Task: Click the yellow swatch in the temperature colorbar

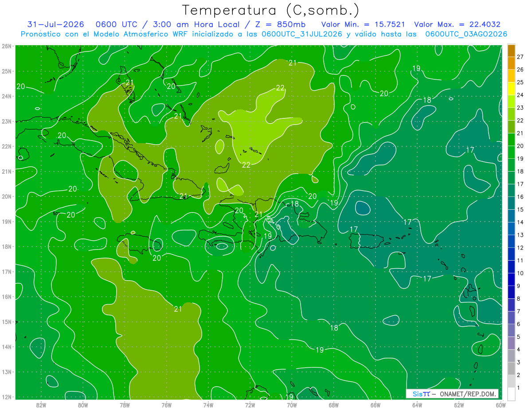Action: coord(511,88)
